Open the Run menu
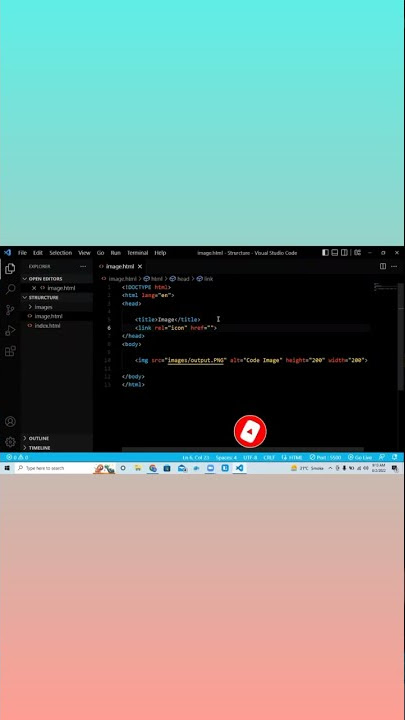The width and height of the screenshot is (405, 720). 116,253
